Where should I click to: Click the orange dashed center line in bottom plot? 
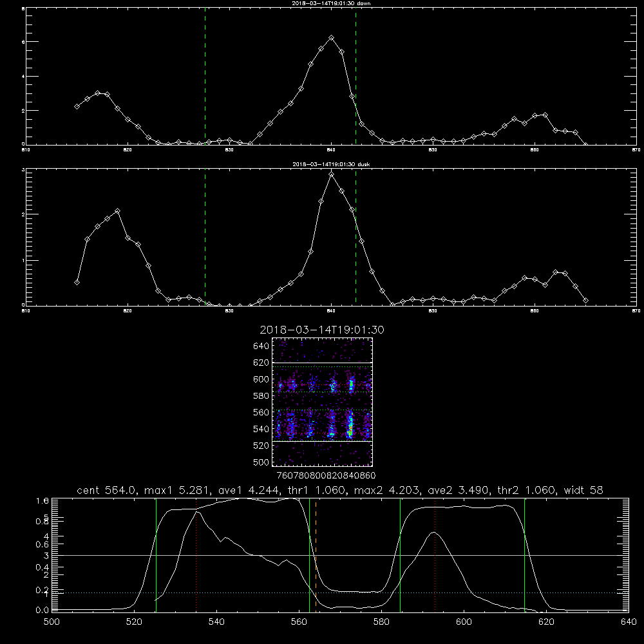(316, 554)
